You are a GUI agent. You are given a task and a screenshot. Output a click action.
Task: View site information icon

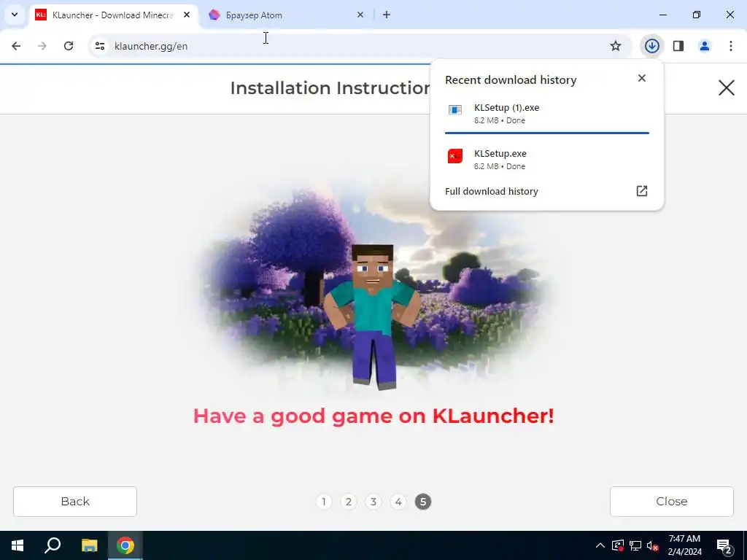pyautogui.click(x=100, y=46)
